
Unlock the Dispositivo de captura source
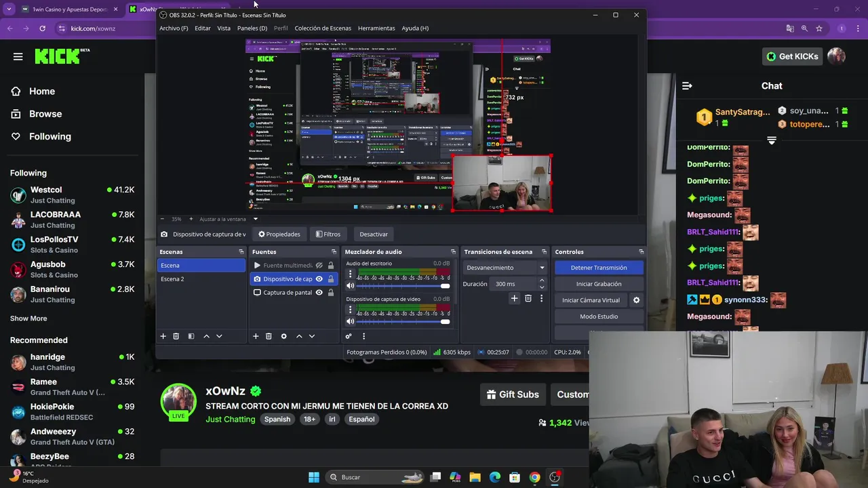click(x=331, y=279)
